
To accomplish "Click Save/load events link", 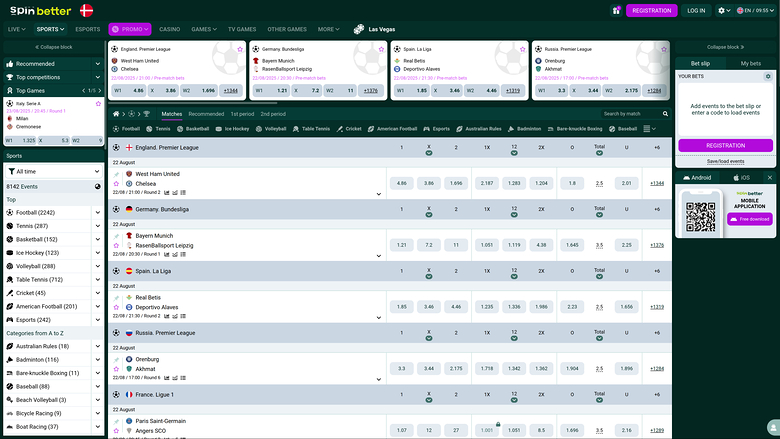I will click(725, 162).
